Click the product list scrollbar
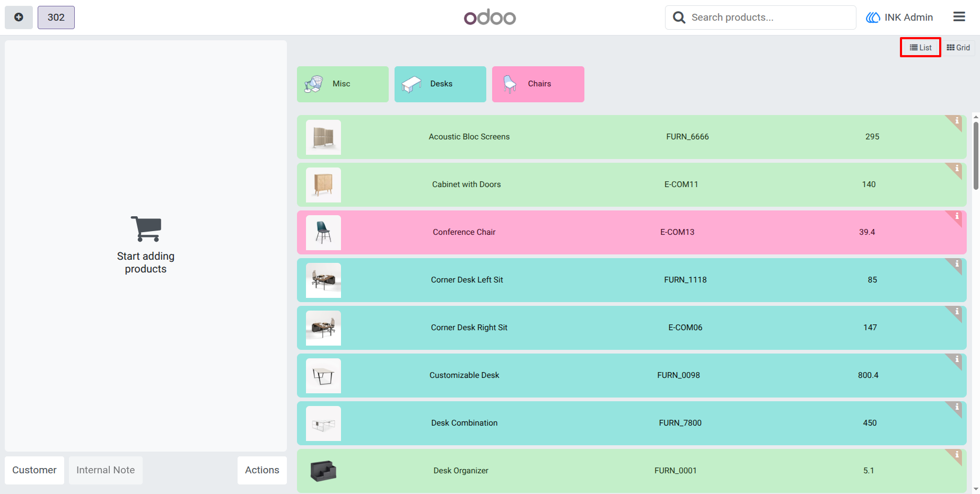Screen dimensions: 980x494 coord(976,156)
